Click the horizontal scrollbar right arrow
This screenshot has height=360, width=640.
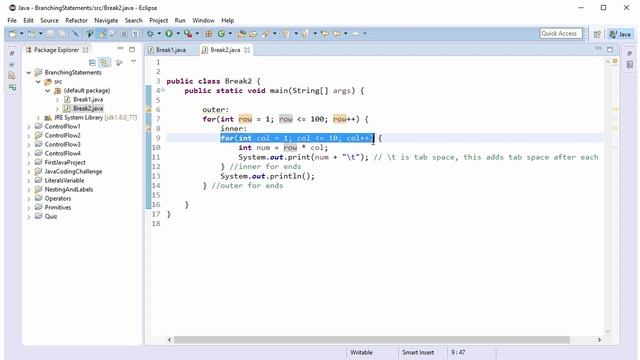click(599, 340)
